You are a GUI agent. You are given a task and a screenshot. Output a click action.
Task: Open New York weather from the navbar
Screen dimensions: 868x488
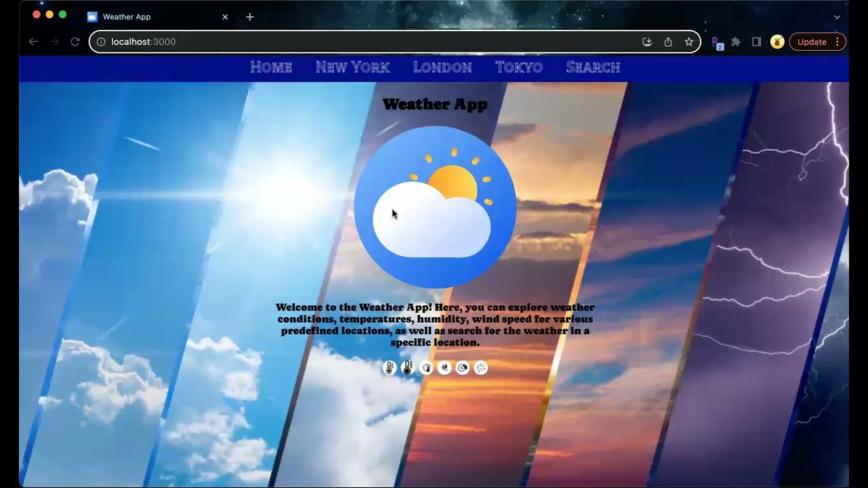click(353, 67)
